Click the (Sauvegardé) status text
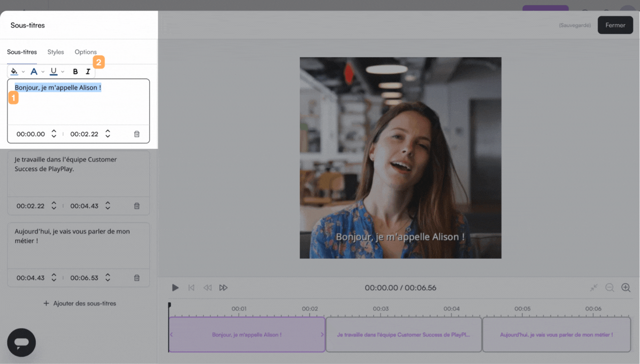Viewport: 640px width, 364px height. 575,25
